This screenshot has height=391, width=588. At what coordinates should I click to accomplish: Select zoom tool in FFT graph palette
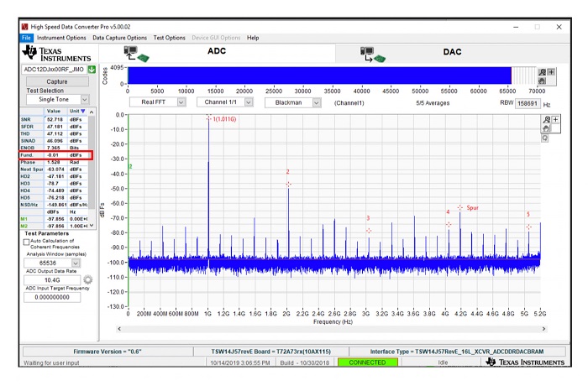[547, 119]
